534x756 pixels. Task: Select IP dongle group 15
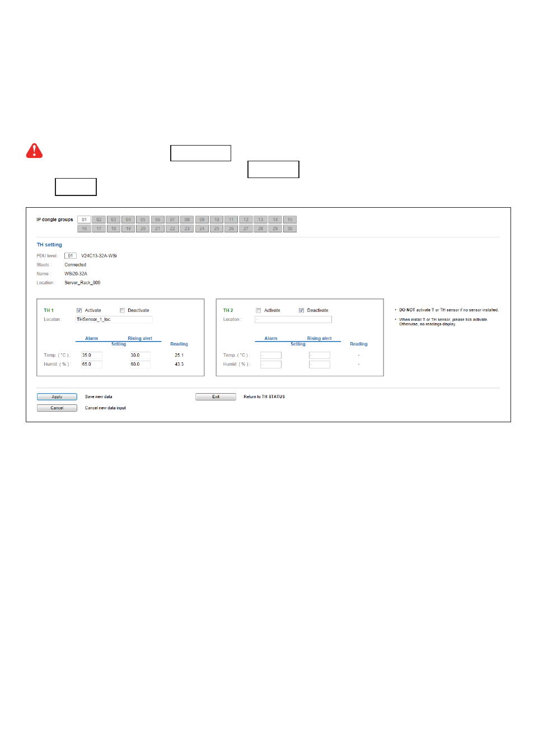[x=290, y=220]
